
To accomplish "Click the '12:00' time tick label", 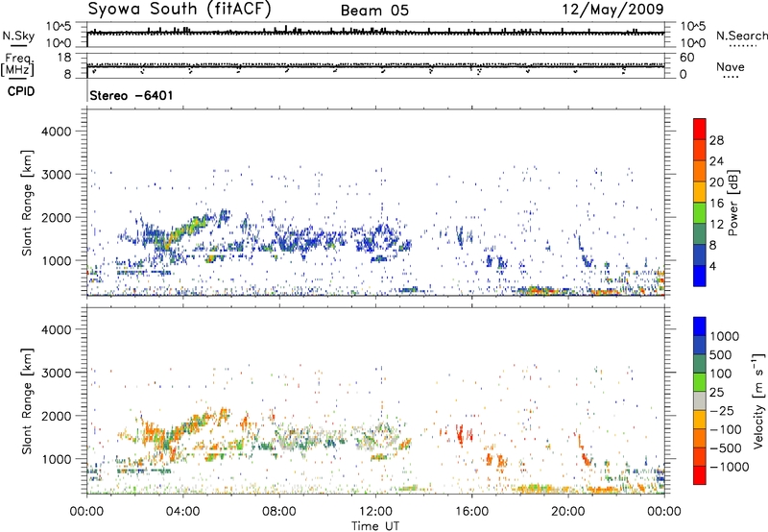I will click(x=375, y=512).
